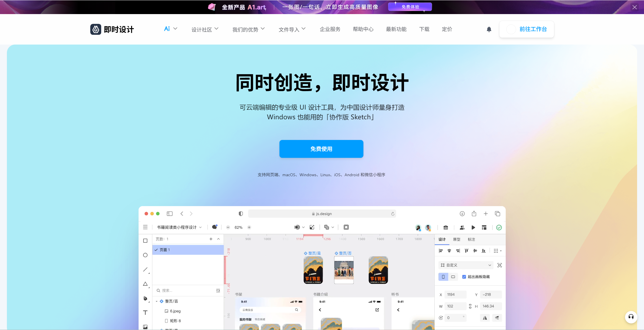Expand the 我们的优势 menu
Image resolution: width=644 pixels, height=330 pixels.
click(248, 29)
